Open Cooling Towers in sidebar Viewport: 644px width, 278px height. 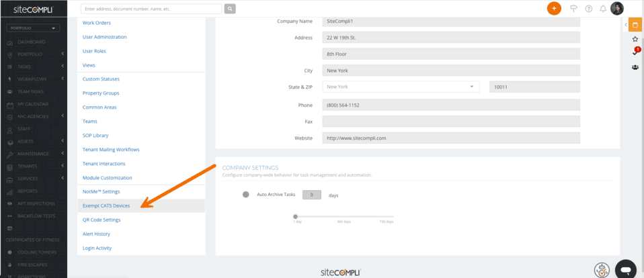coord(37,252)
